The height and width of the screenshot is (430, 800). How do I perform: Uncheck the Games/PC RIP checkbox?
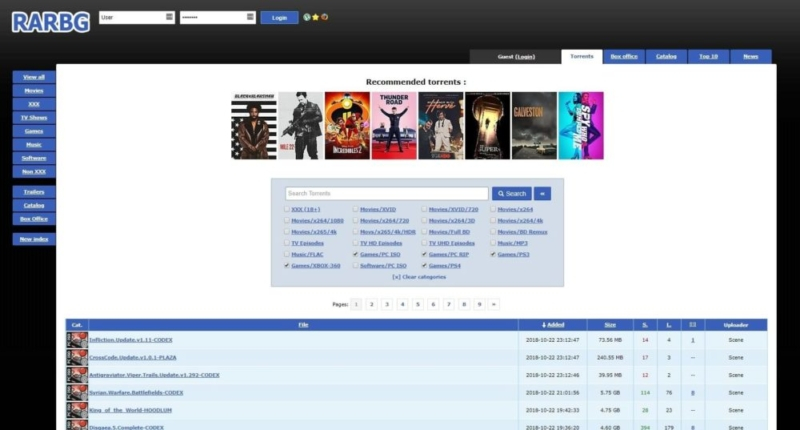click(x=424, y=254)
